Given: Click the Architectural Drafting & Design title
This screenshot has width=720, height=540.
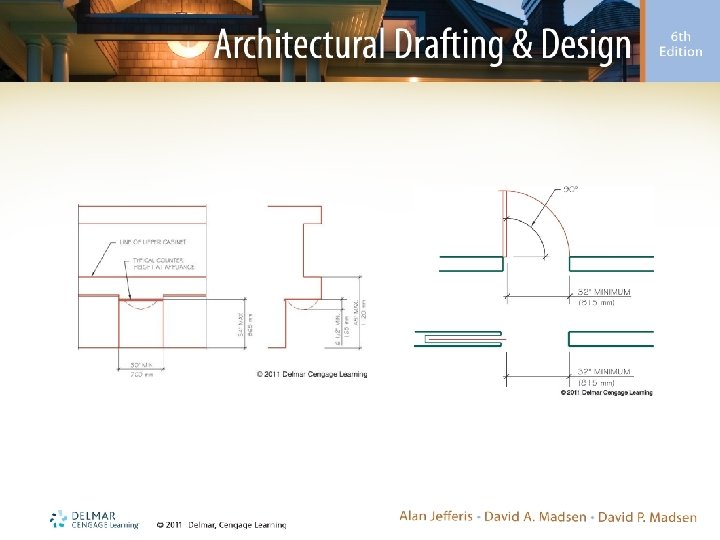Looking at the screenshot, I should pyautogui.click(x=422, y=46).
